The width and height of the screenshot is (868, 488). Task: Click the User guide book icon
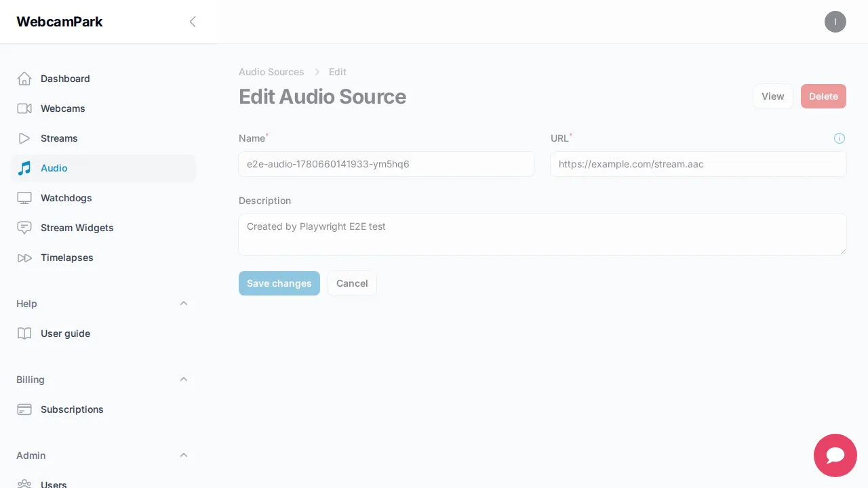pos(24,333)
